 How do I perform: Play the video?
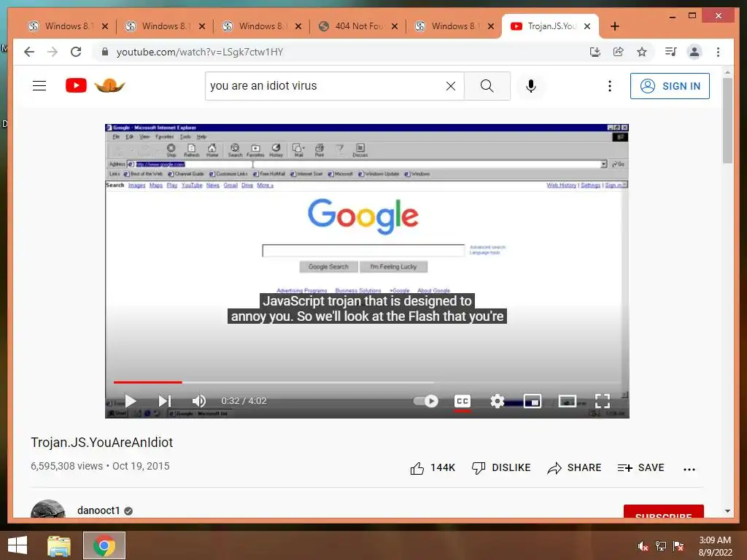click(x=130, y=401)
